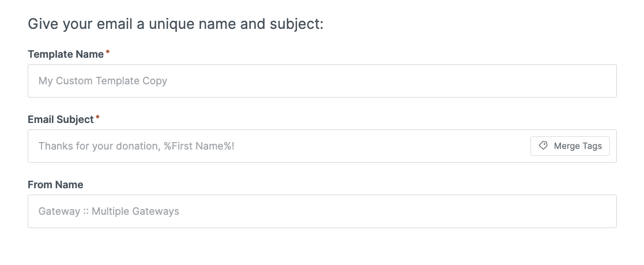Screen dimensions: 644x265
Task: Click the red asterisk beside Email Subject
Action: coord(98,118)
